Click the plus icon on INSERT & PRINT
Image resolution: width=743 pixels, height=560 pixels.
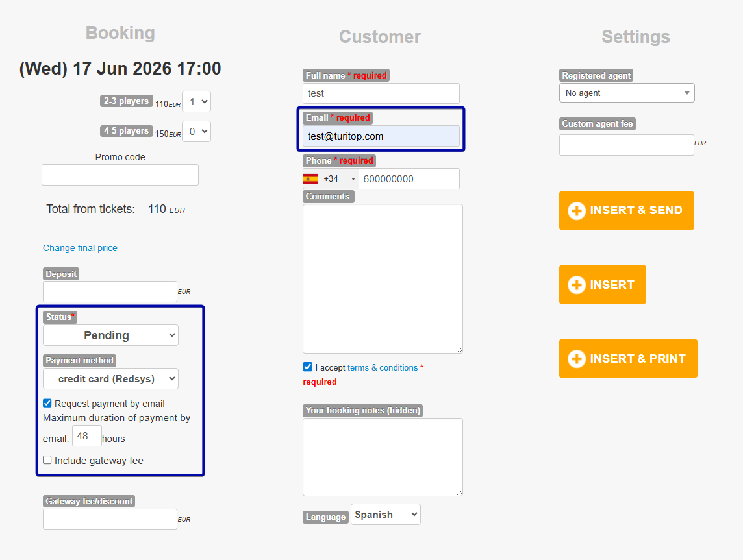(577, 359)
